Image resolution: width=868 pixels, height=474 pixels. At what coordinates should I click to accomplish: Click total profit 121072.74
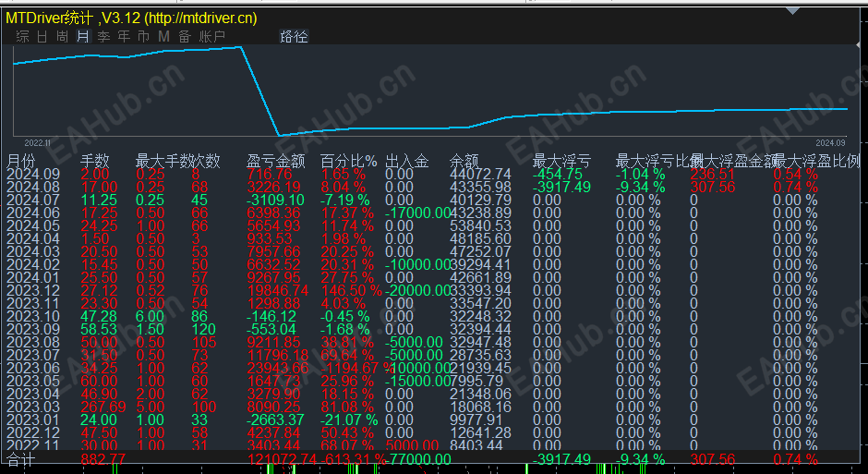click(282, 459)
